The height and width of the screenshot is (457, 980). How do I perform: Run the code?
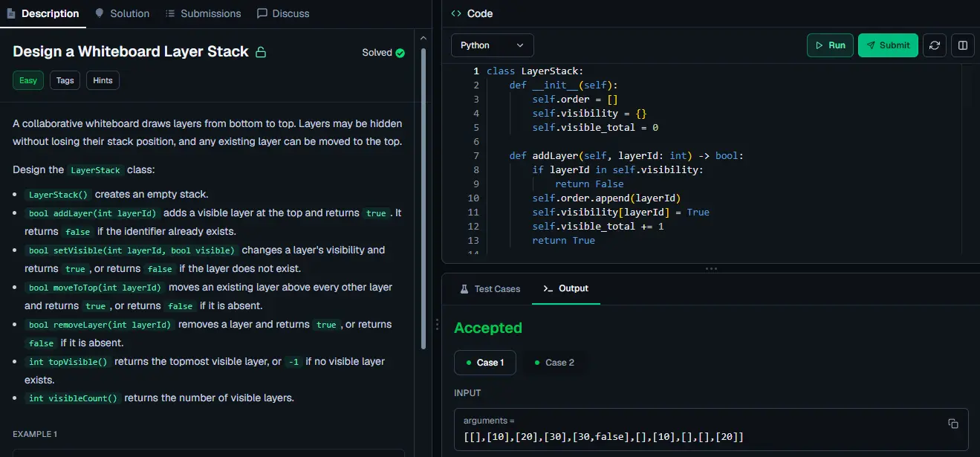[x=830, y=45]
